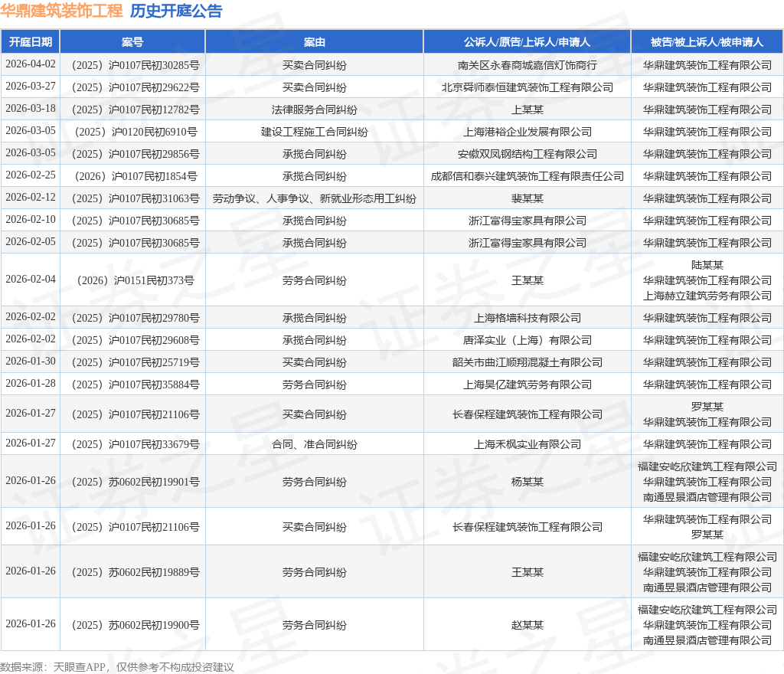Click the date 2026-03-18
784x674 pixels.
pyautogui.click(x=31, y=109)
